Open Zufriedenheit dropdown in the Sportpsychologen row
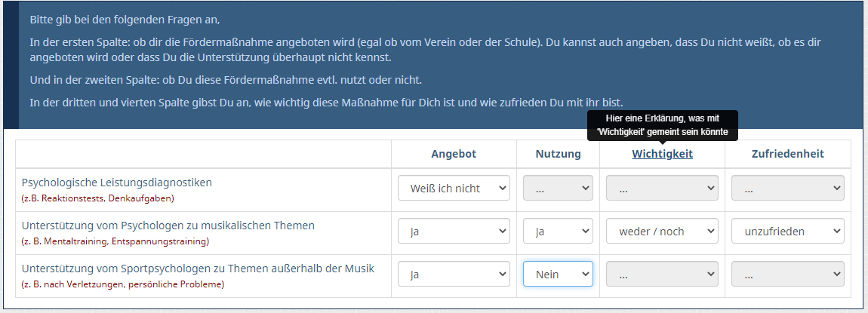This screenshot has width=868, height=313. pos(787,275)
